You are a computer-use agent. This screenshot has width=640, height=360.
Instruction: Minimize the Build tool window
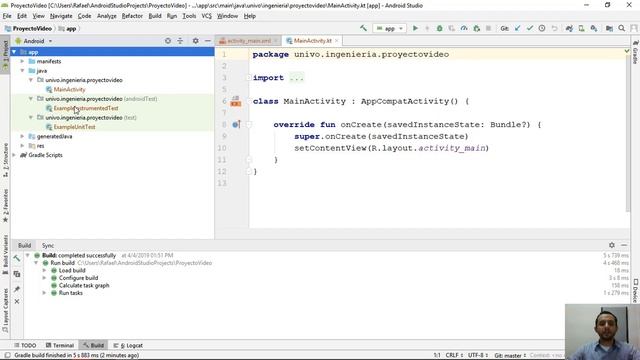click(x=624, y=245)
